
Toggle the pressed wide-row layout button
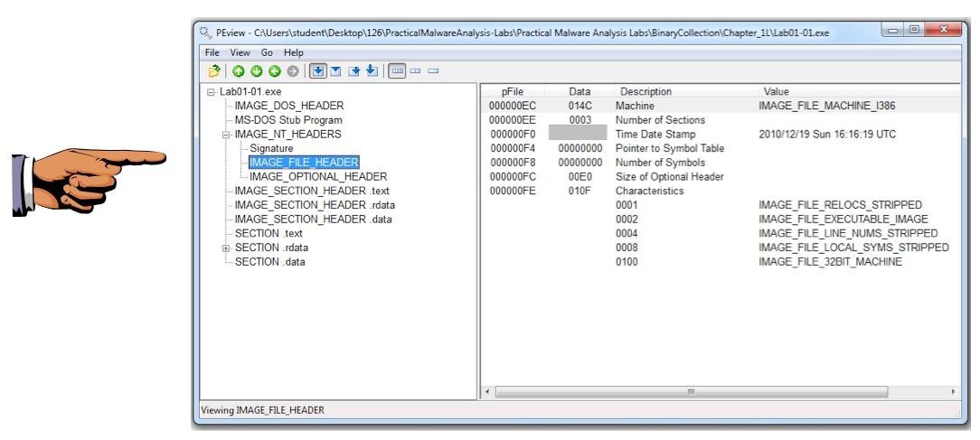tap(397, 70)
